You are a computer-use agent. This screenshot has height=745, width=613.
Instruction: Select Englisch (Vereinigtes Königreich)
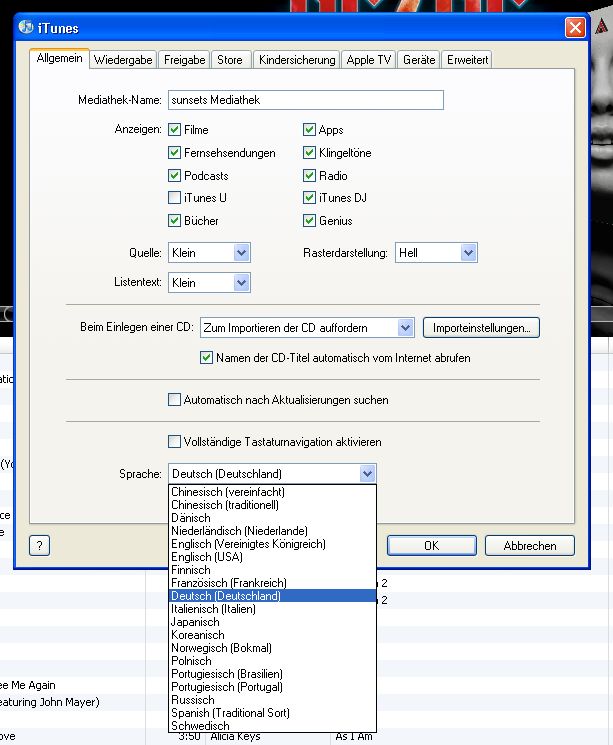[273, 544]
